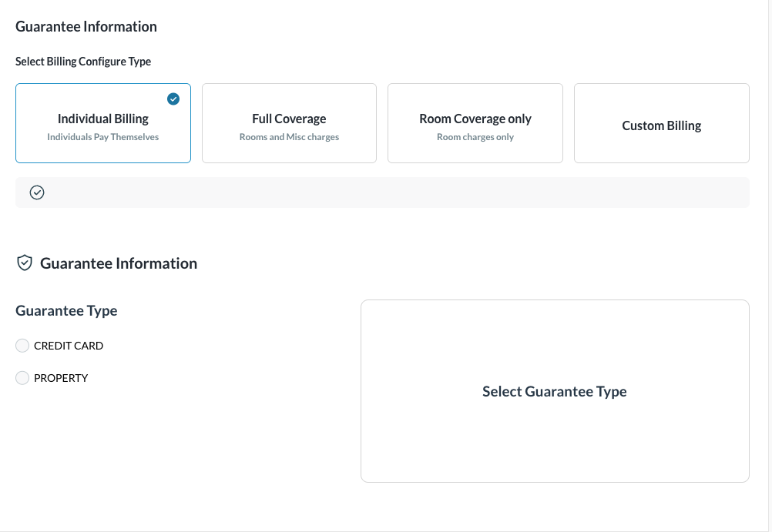
Task: Click the blue checkmark on Individual Billing
Action: pos(173,99)
